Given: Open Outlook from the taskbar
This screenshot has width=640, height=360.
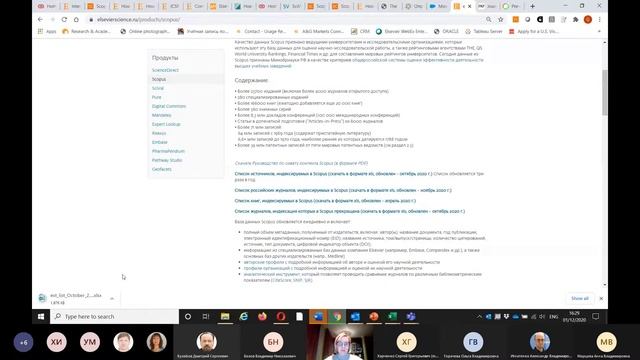Looking at the screenshot, I should pyautogui.click(x=355, y=316).
